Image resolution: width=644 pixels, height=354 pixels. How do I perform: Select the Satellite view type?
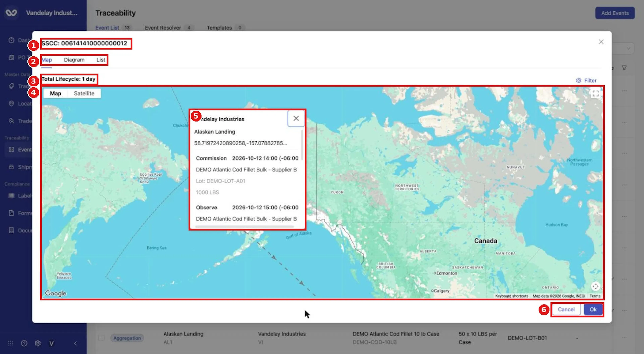84,93
